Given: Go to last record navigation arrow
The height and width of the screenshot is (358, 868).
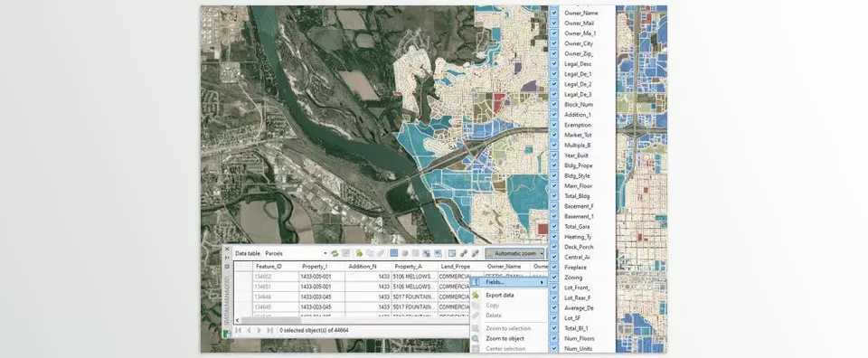Looking at the screenshot, I should coord(269,330).
